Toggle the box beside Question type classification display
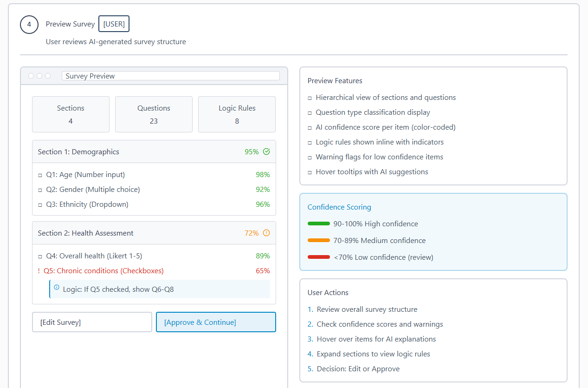Viewport: 588px width, 388px height. (x=310, y=113)
